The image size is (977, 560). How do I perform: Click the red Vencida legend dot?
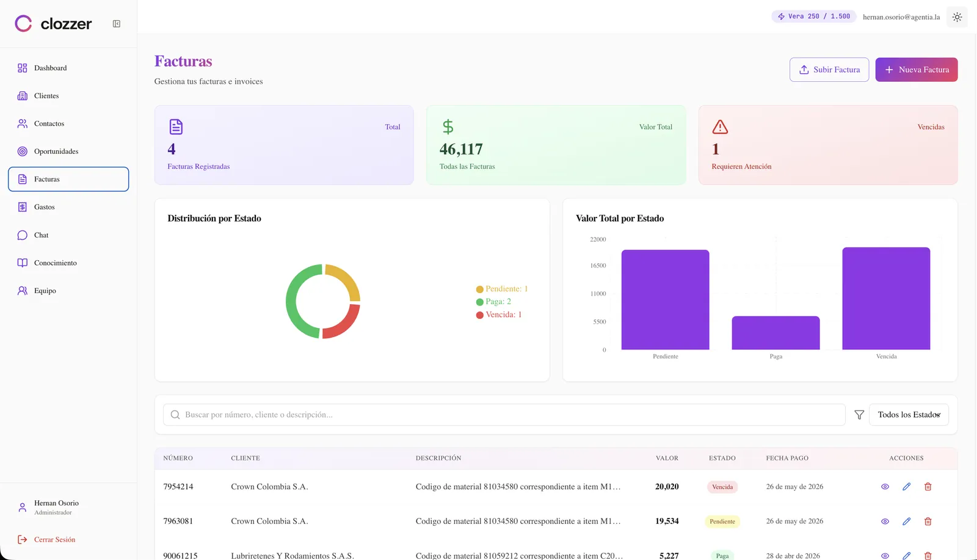pyautogui.click(x=480, y=315)
